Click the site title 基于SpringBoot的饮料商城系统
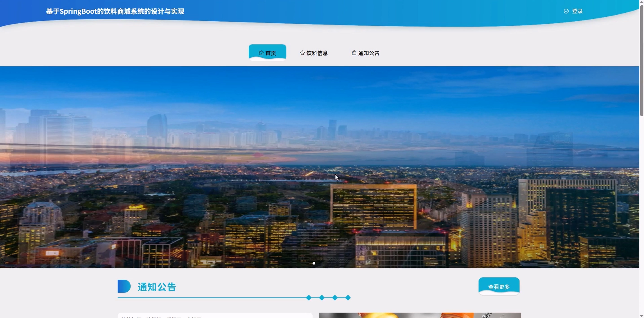 pos(115,11)
